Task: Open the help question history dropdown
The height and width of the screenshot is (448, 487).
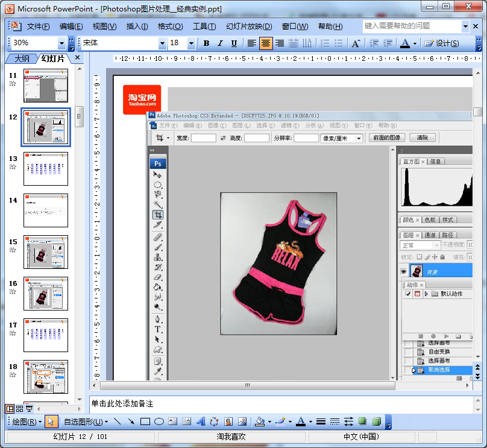Action: click(x=465, y=27)
